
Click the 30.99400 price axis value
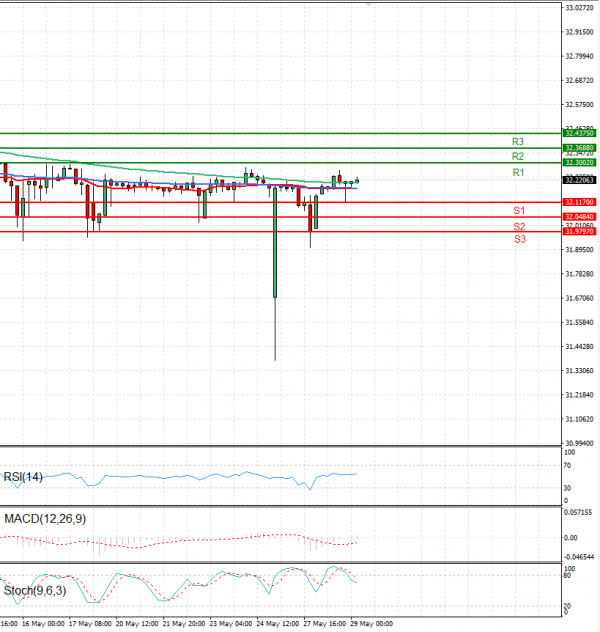tap(579, 443)
